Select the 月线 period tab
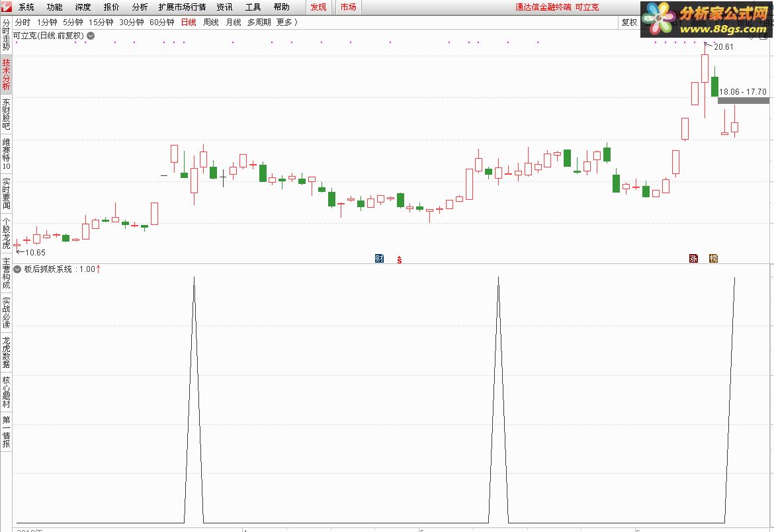The image size is (774, 532). coord(234,22)
